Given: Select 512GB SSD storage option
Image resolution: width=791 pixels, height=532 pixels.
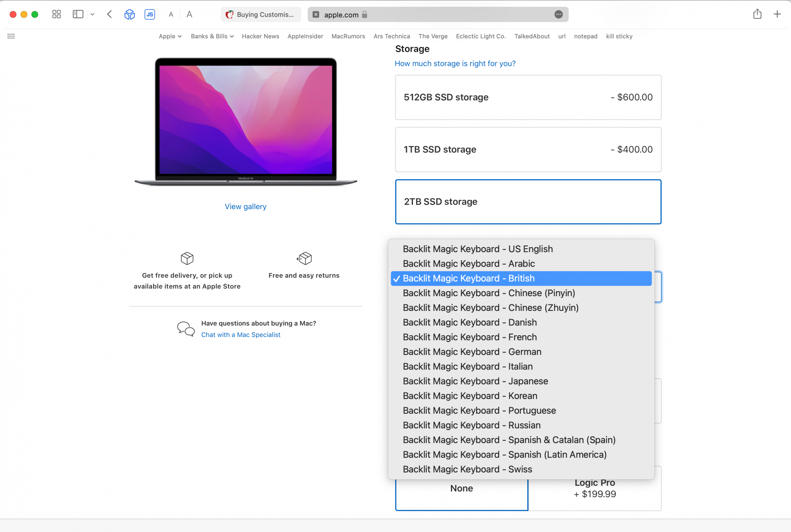Looking at the screenshot, I should click(x=528, y=97).
